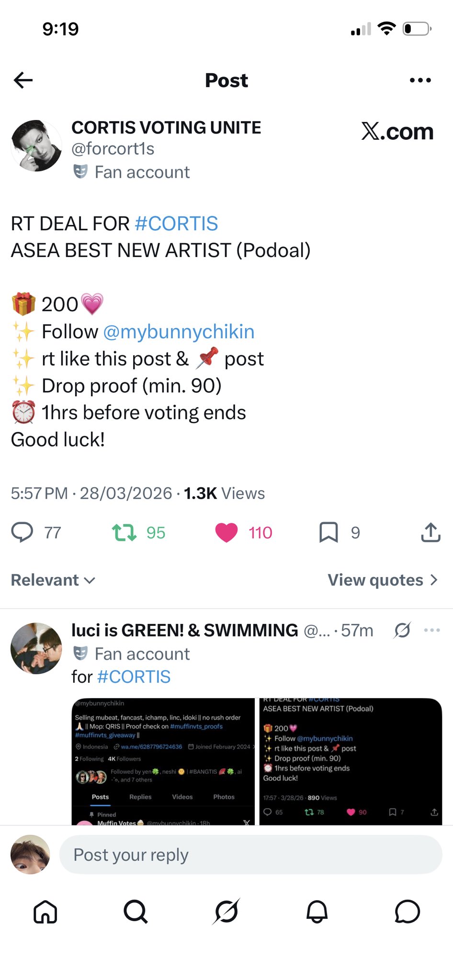Tap the #CORTIS hashtag in main post
The image size is (453, 980).
[x=176, y=223]
